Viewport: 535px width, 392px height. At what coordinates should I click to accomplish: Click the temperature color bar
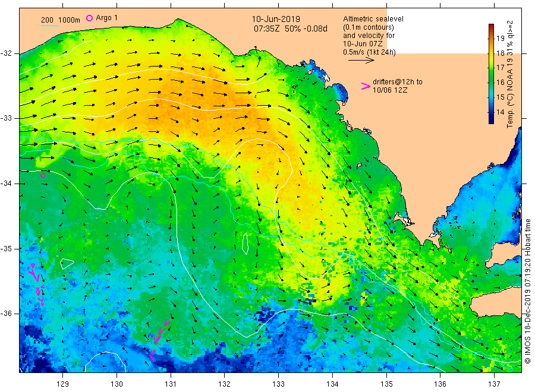click(x=491, y=74)
